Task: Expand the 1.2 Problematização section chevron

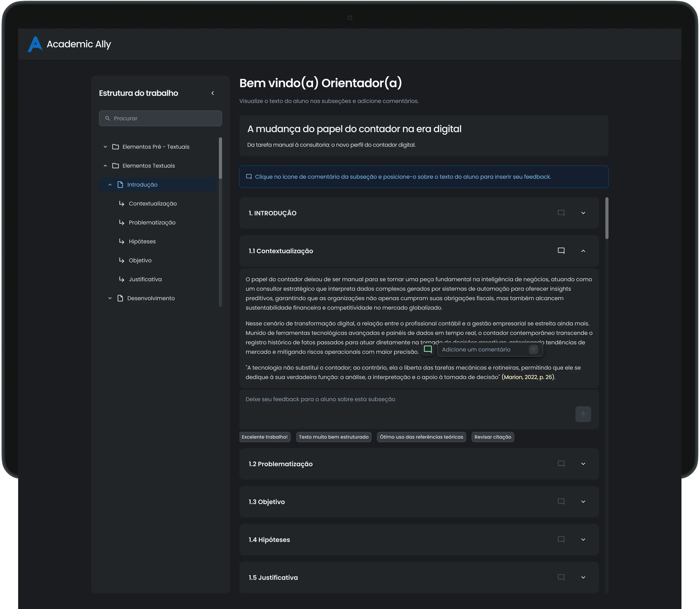Action: tap(583, 464)
